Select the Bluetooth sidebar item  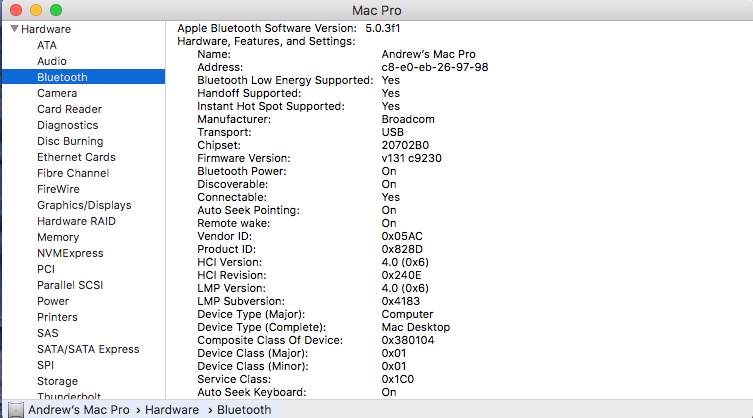(x=84, y=77)
